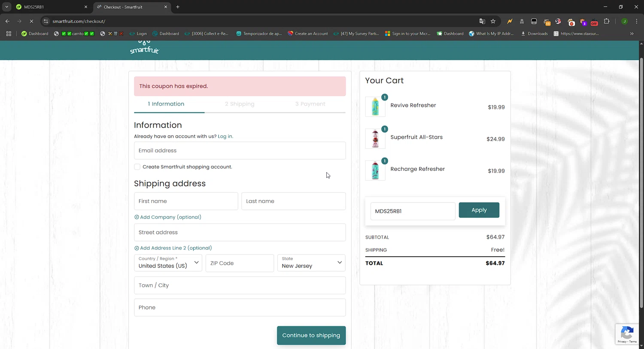Open the tab search dropdown arrow
644x349 pixels.
click(x=6, y=7)
